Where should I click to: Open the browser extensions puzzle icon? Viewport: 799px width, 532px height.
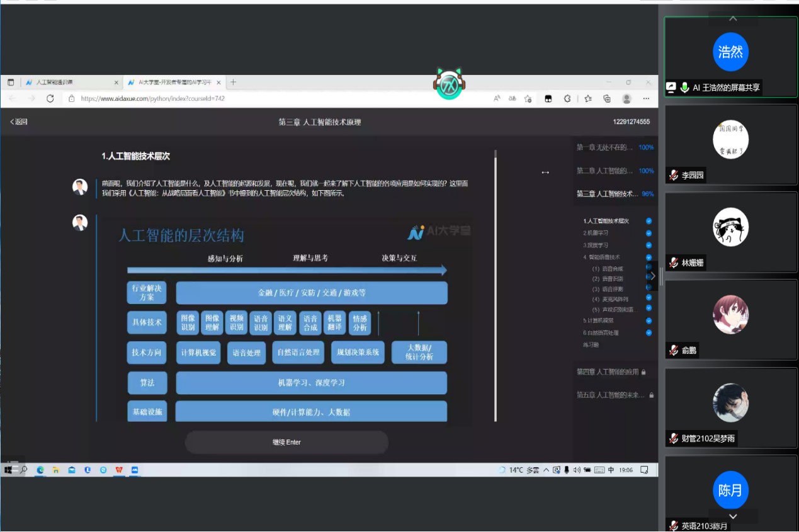[x=567, y=99]
